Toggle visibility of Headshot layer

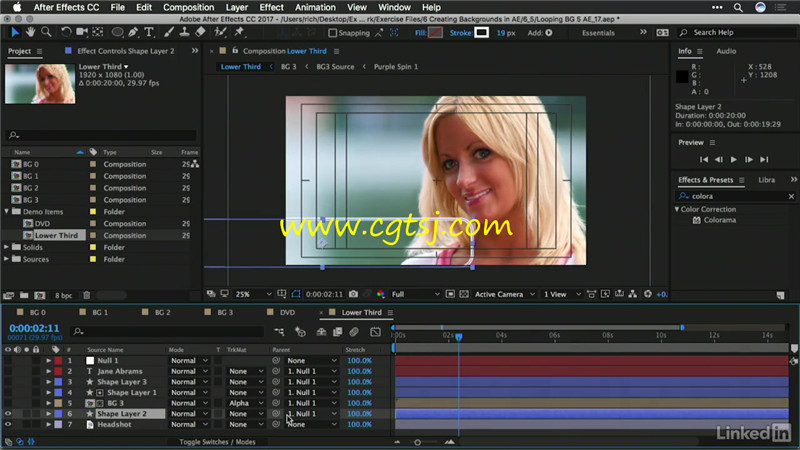(8, 424)
